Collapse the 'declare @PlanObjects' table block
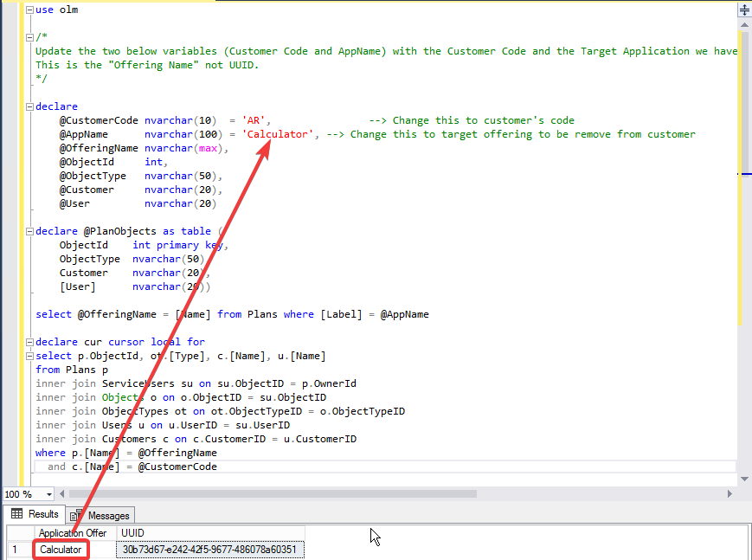The height and width of the screenshot is (560, 752). tap(30, 231)
